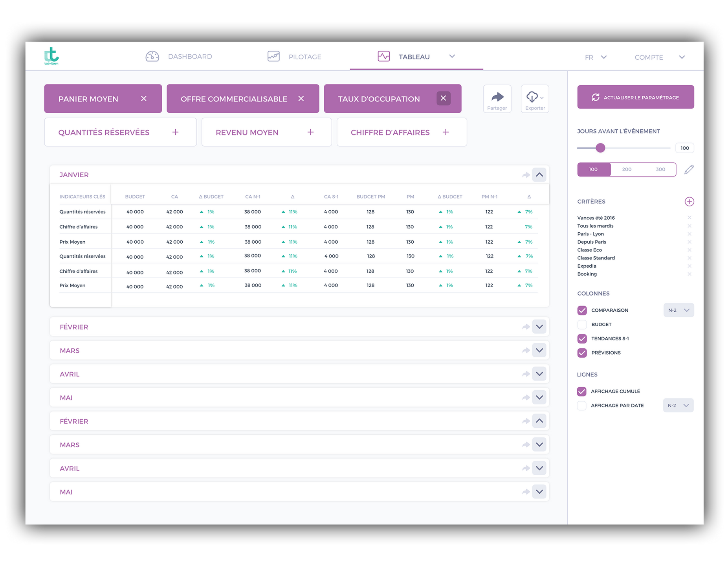This screenshot has width=728, height=566.
Task: Enable the Budget checkbox
Action: [582, 324]
